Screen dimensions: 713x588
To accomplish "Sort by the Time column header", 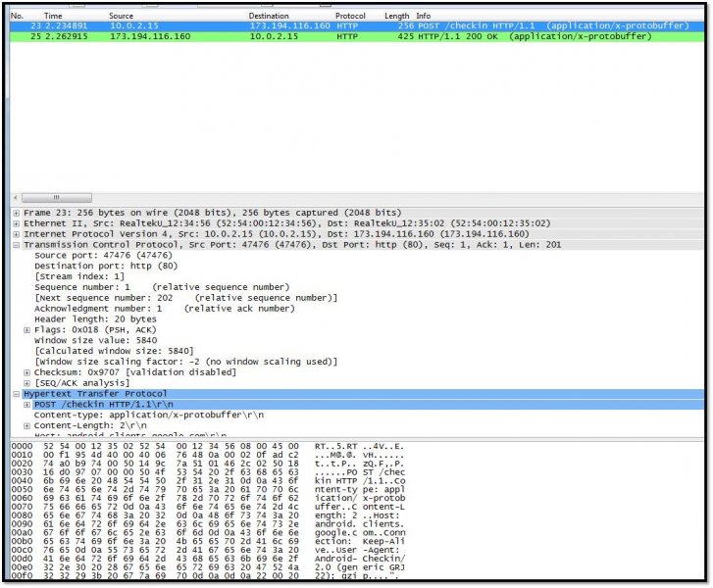I will [53, 16].
